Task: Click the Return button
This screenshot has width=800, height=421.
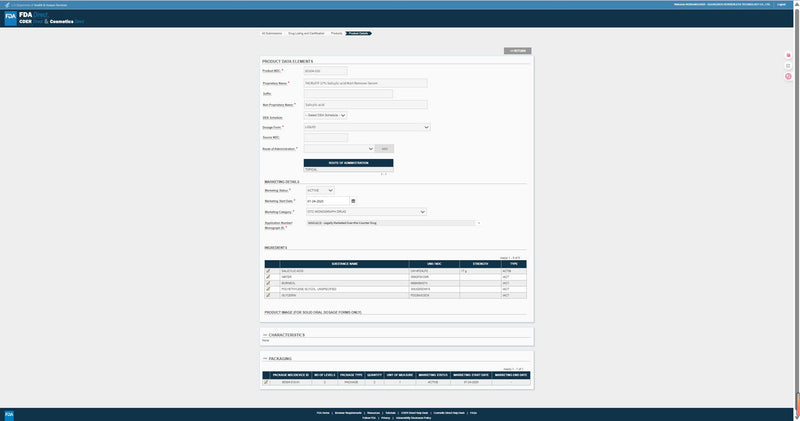Action: pyautogui.click(x=519, y=49)
